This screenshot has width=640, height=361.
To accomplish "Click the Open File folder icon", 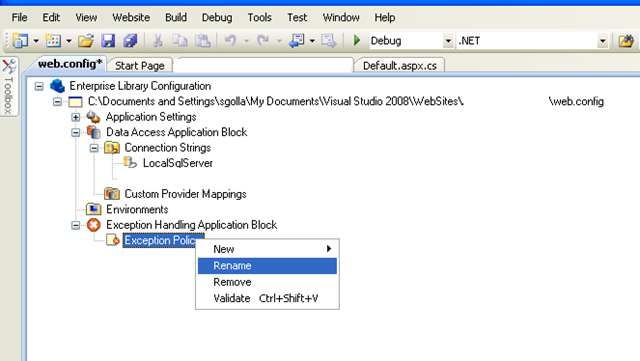I will click(x=86, y=40).
